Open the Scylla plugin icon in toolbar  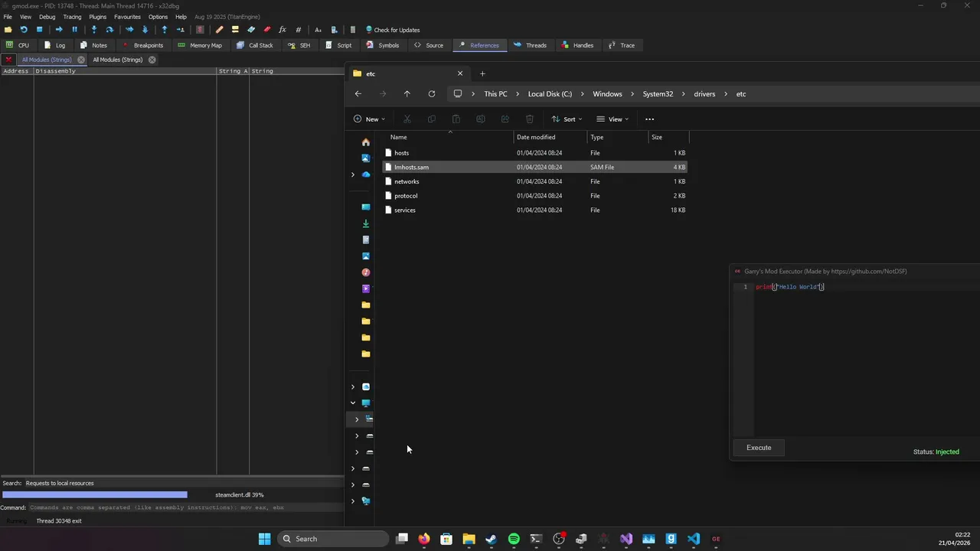point(200,30)
